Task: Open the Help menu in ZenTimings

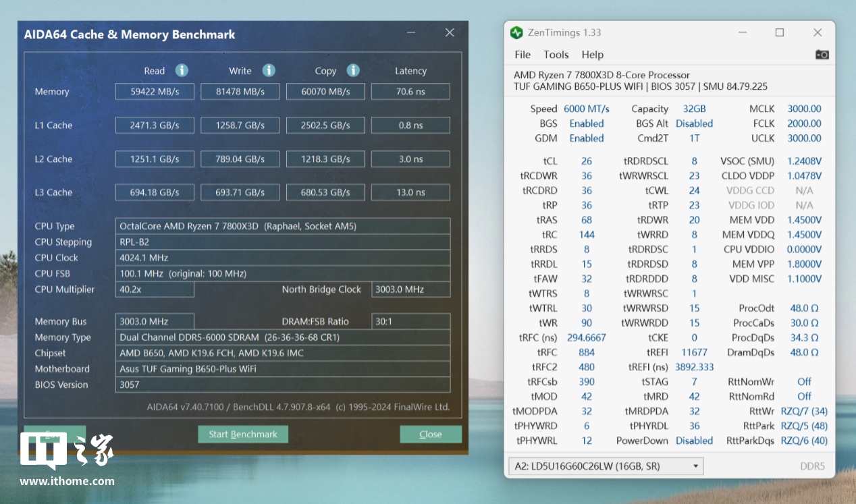Action: [592, 55]
